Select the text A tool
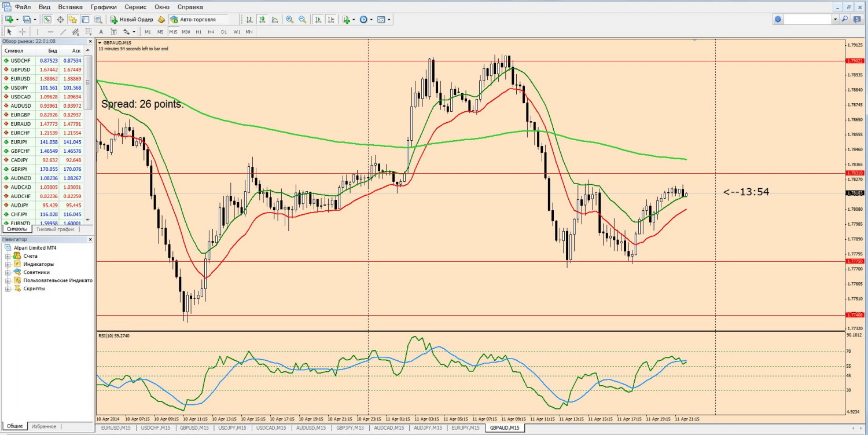Viewport: 868px width, 435px height. (x=101, y=32)
